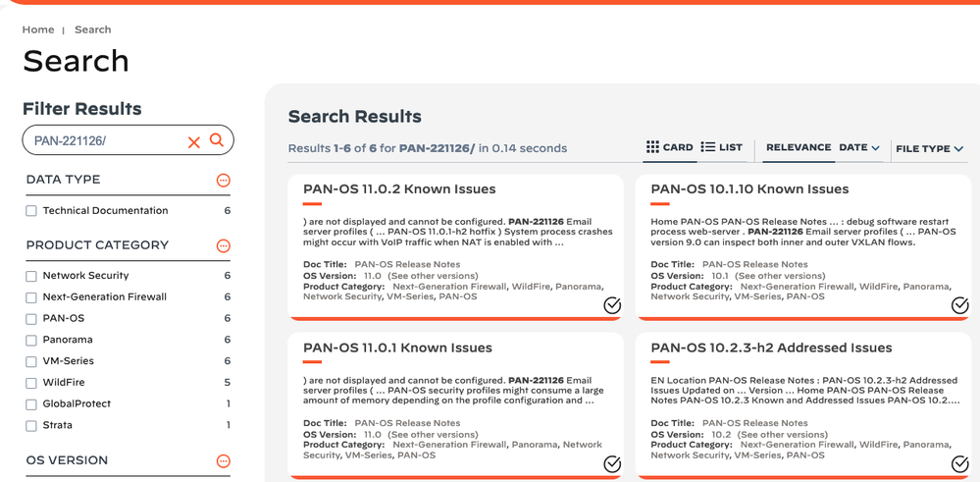Check the Network Security filter
The width and height of the screenshot is (980, 482).
click(31, 276)
